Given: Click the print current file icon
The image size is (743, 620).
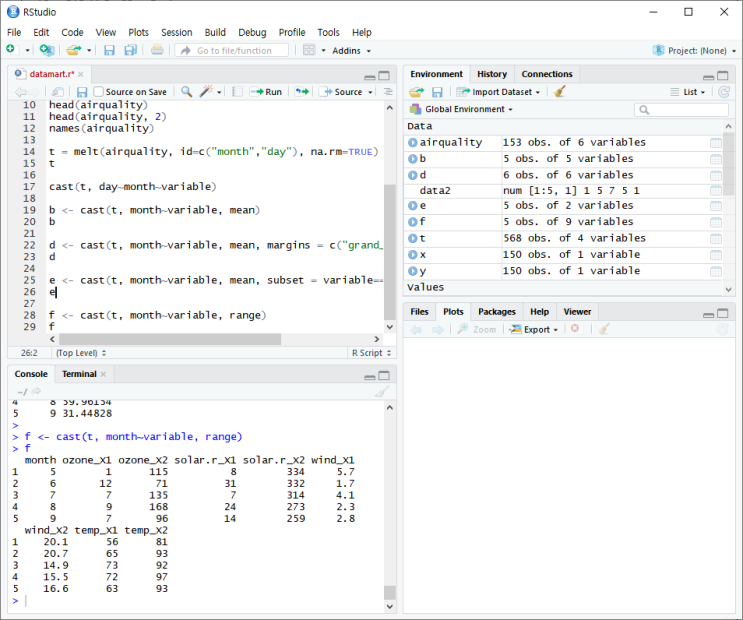Looking at the screenshot, I should 157,50.
